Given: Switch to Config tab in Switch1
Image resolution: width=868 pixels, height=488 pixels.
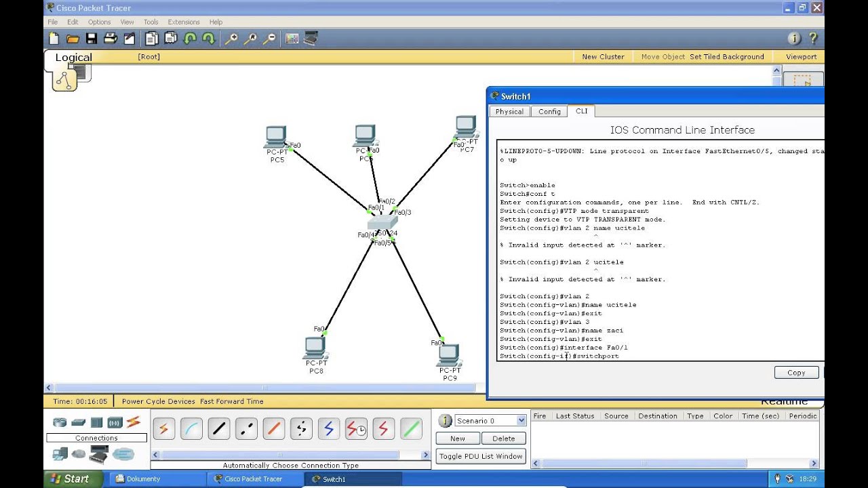Looking at the screenshot, I should pyautogui.click(x=549, y=111).
